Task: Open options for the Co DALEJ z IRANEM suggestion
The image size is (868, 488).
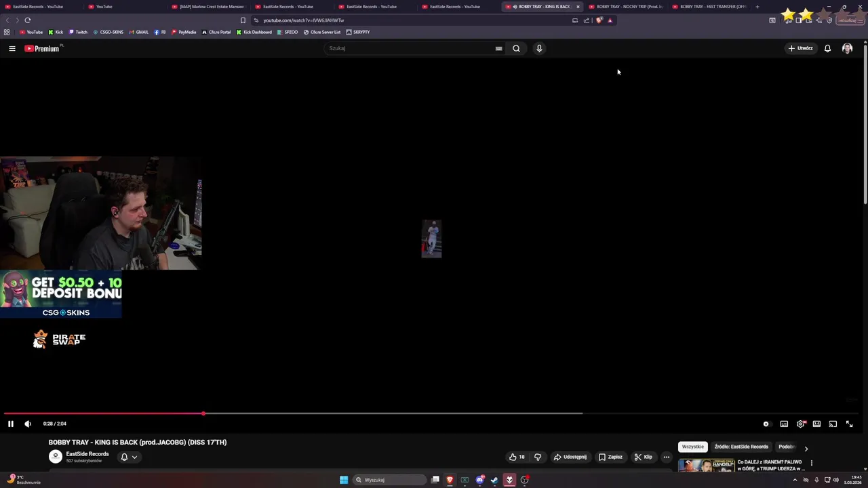Action: (811, 464)
